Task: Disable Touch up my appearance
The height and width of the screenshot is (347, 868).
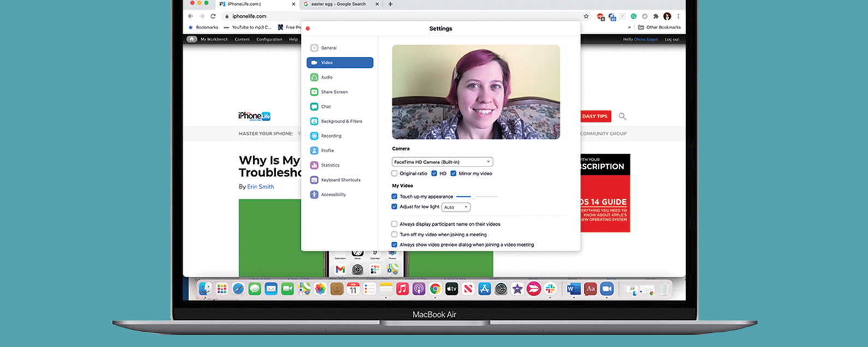Action: coord(394,196)
